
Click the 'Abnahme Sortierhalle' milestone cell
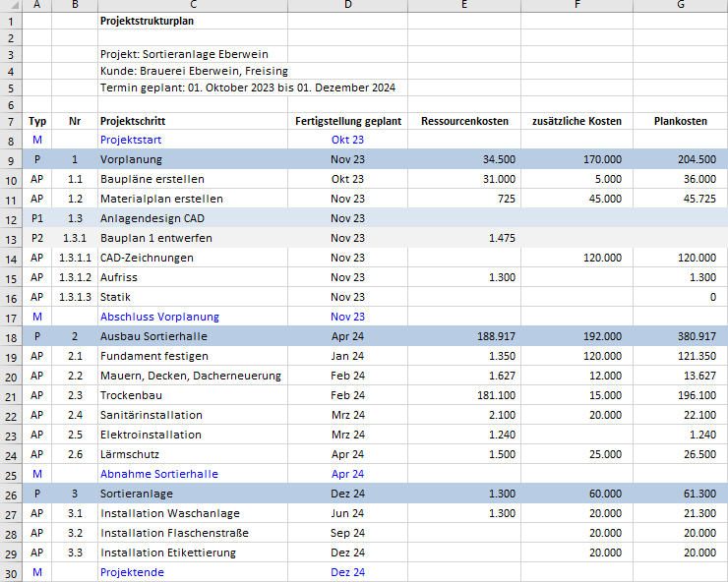tap(159, 474)
